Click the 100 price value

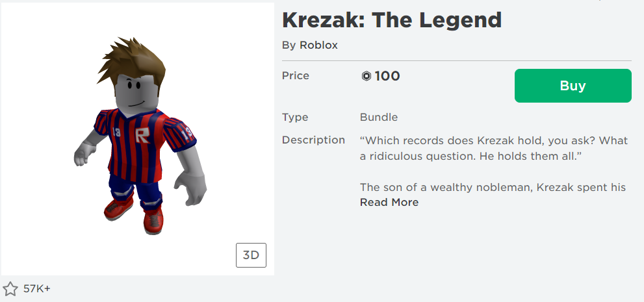[x=387, y=76]
